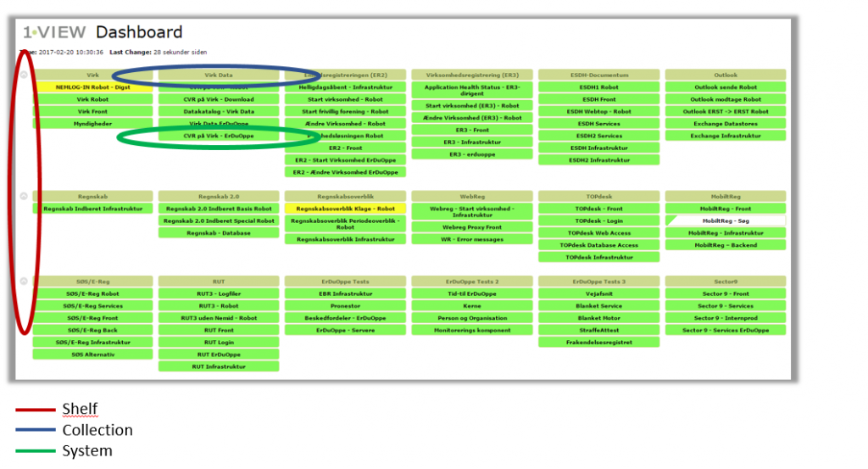This screenshot has width=868, height=469.
Task: Click the Regnskabsoverblik collection header
Action: pyautogui.click(x=346, y=196)
